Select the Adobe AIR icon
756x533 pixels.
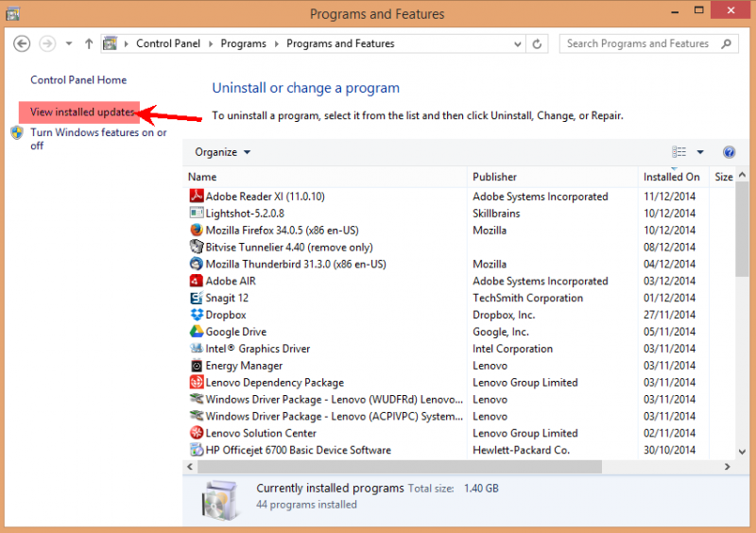pos(197,281)
